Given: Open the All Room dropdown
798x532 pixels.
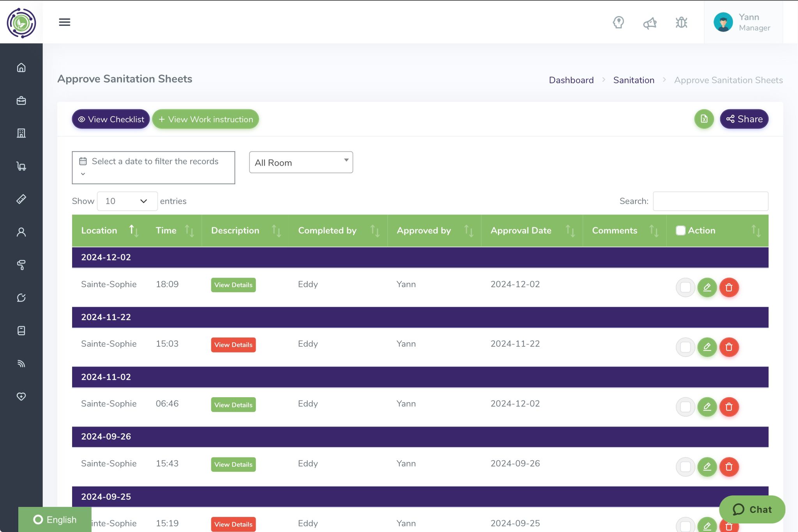Looking at the screenshot, I should click(301, 162).
